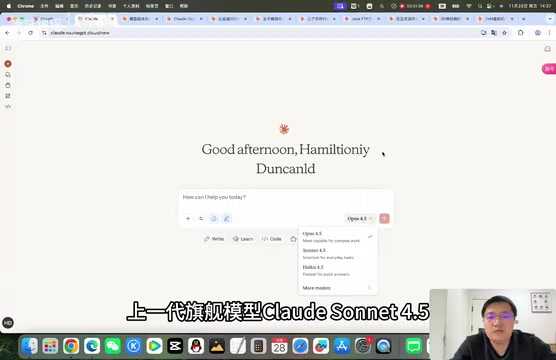Click the Write suggestion chip
556x360 pixels.
214,239
